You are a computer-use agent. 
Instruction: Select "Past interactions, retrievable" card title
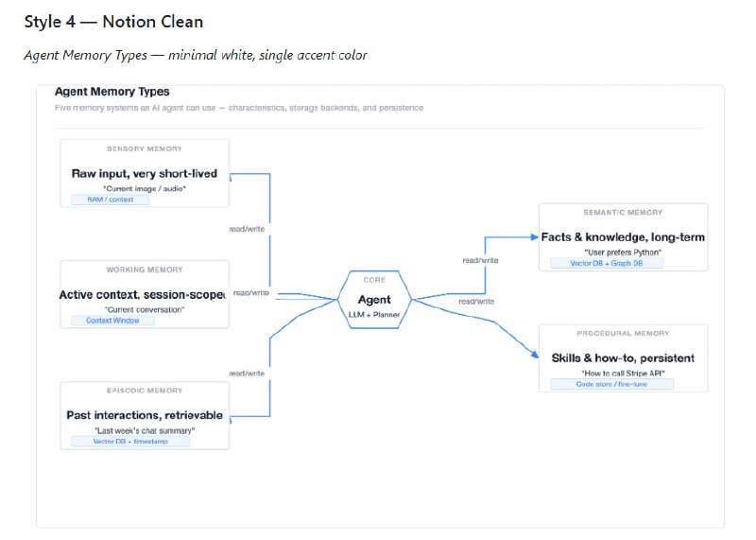(145, 415)
